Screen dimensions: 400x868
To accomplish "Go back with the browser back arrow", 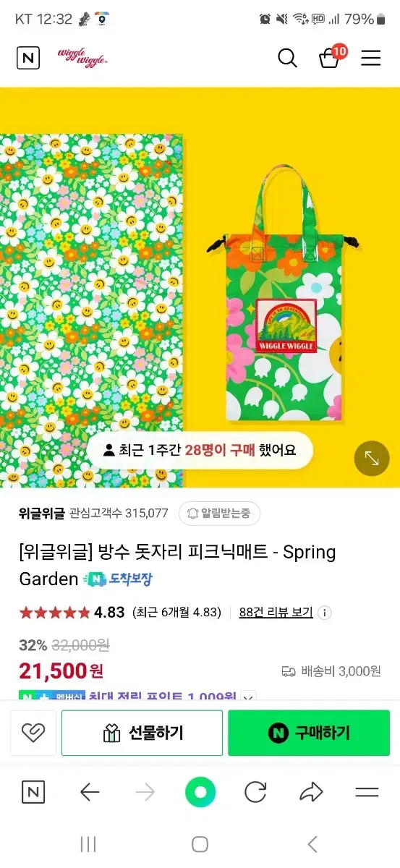I will click(x=90, y=792).
